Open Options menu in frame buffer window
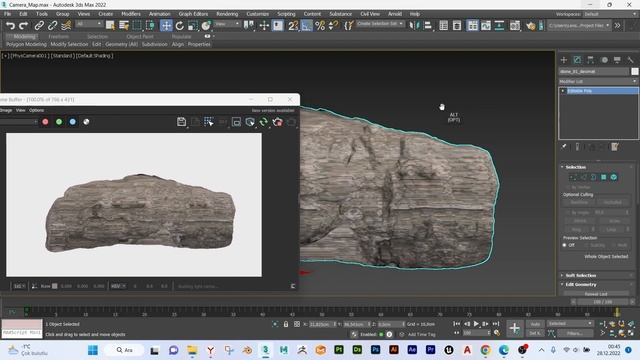The image size is (640, 360). (36, 110)
